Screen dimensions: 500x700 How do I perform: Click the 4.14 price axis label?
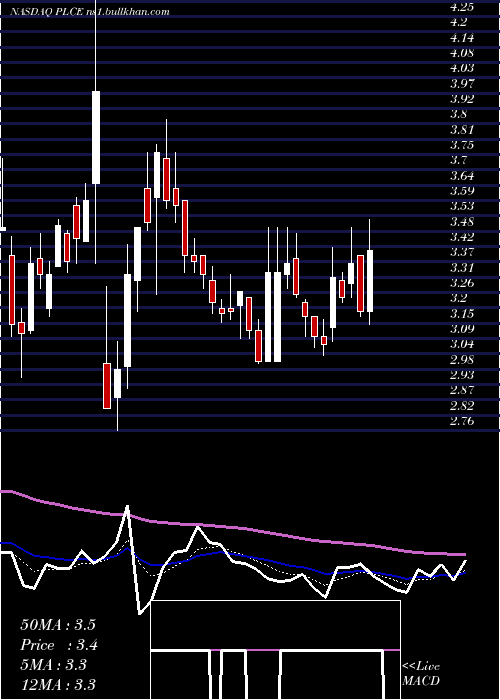click(462, 38)
